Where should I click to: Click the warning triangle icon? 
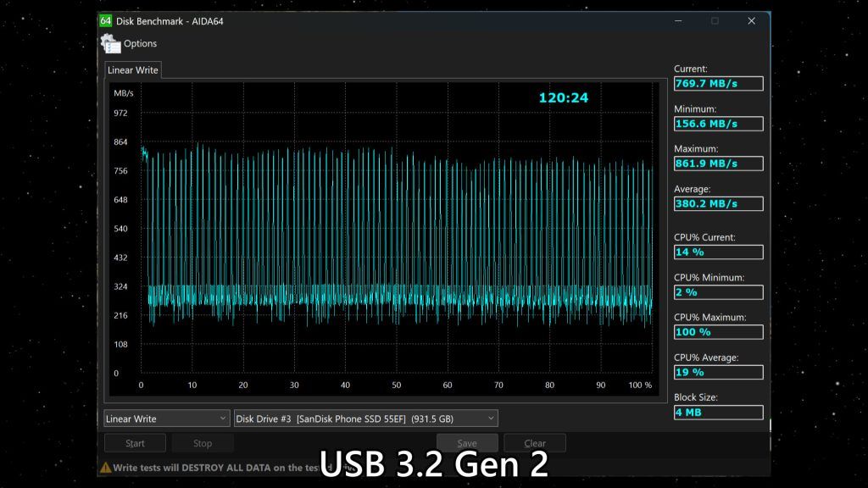point(106,468)
